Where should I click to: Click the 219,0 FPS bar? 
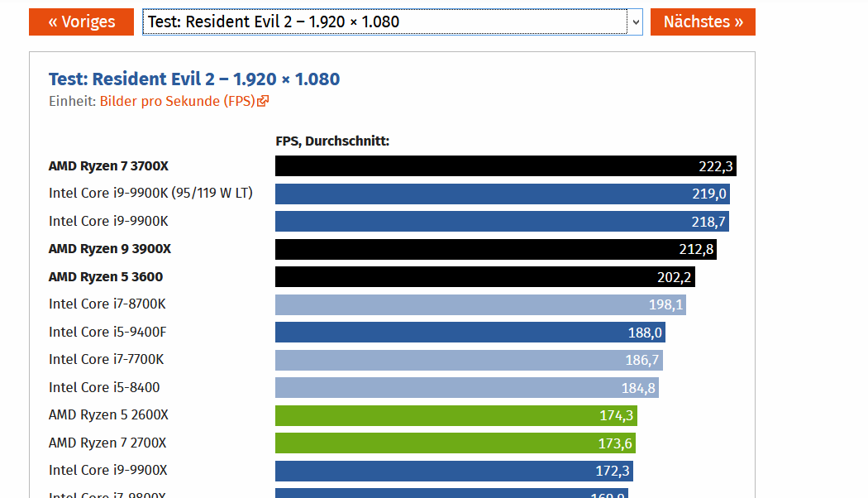click(502, 194)
